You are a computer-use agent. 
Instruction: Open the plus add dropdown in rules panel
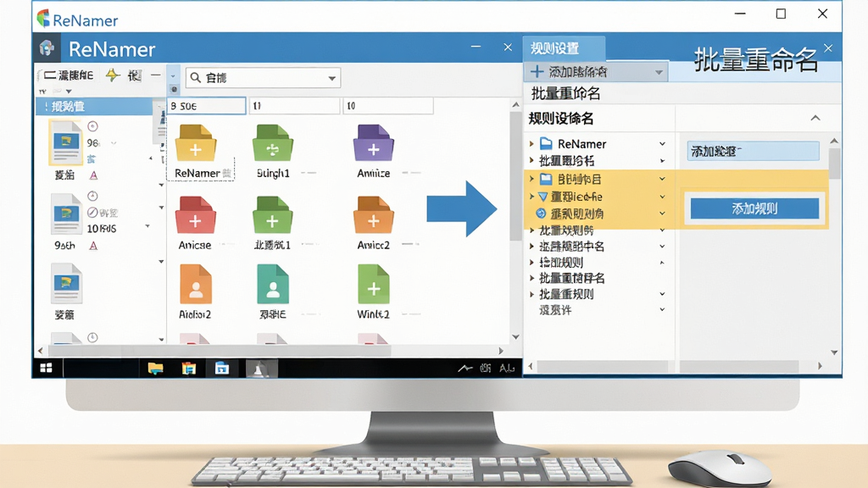tap(659, 72)
